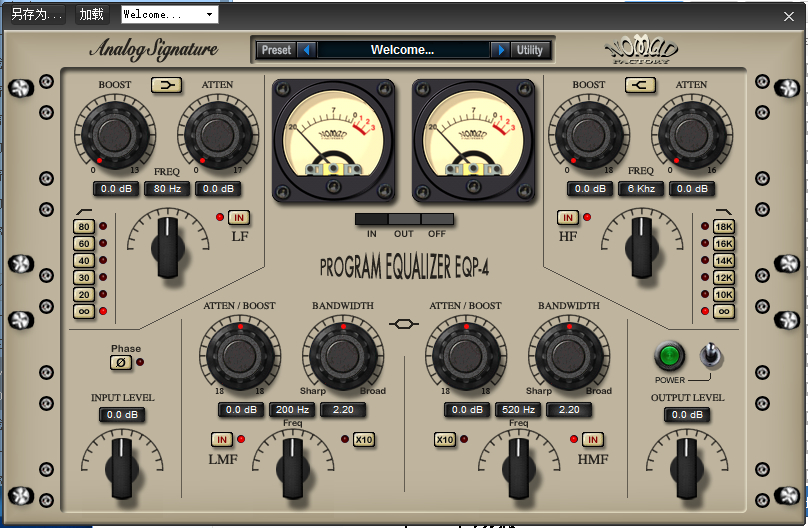Click the HMF ATTEN / BOOST knob
Viewport: 808px width, 528px height.
pos(466,356)
